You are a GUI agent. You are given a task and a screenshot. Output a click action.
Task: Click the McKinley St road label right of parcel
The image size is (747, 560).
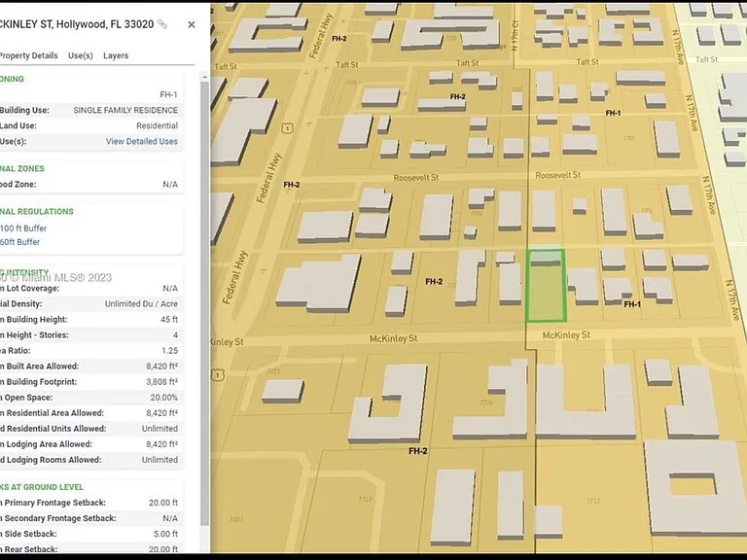(x=566, y=335)
